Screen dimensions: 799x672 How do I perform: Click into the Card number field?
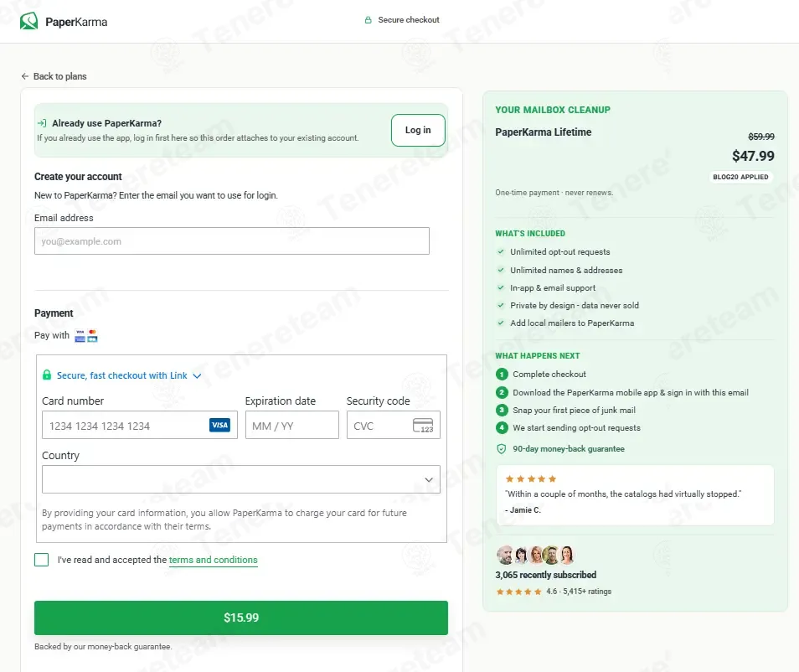(140, 425)
